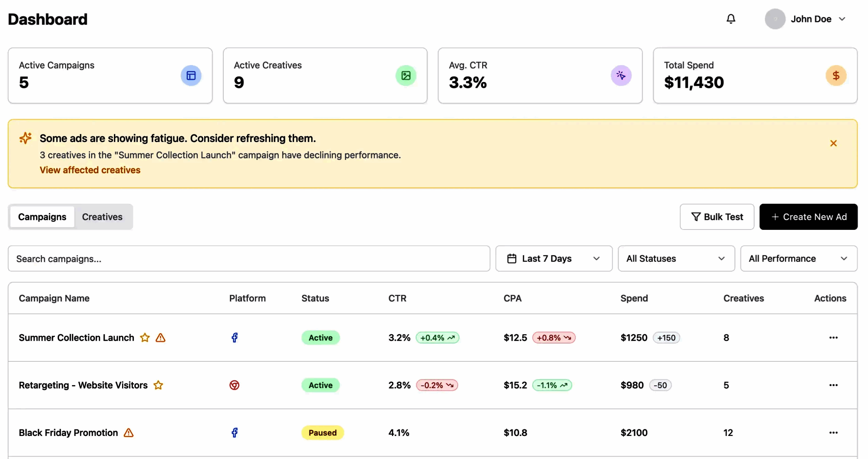Follow the View affected creatives link

(90, 170)
